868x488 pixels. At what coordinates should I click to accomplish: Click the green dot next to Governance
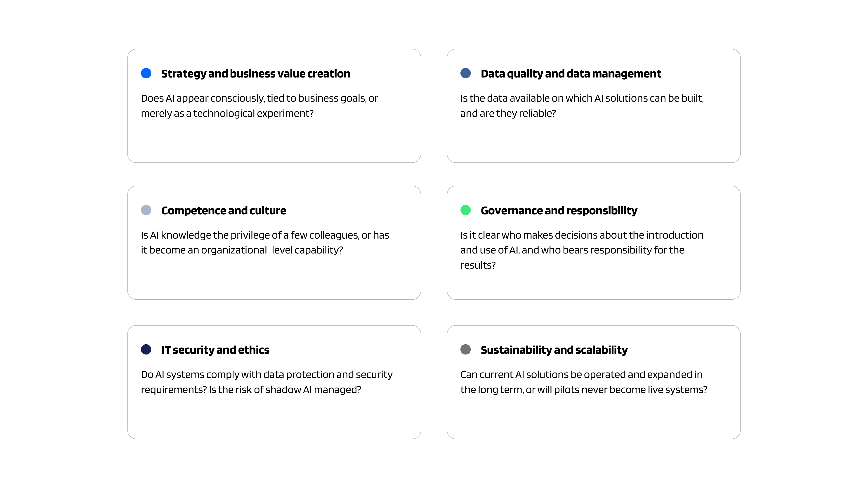pos(465,210)
